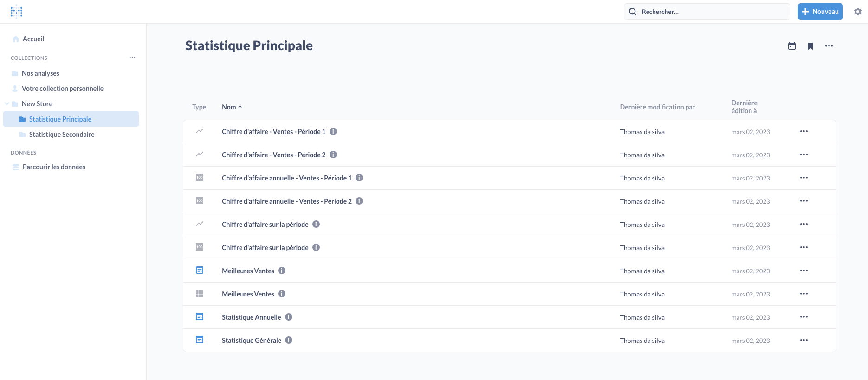The image size is (868, 380).
Task: Open Chiffre d'affaire - Ventes - Période 2
Action: [x=274, y=155]
